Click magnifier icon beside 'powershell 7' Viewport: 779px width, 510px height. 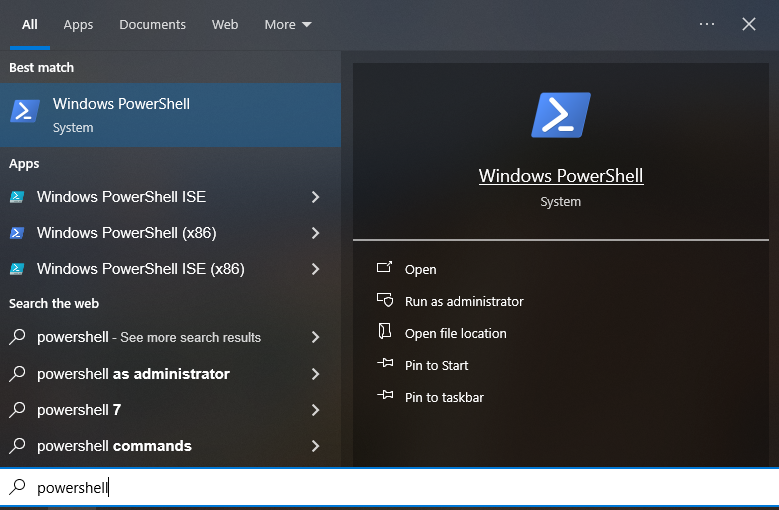(x=17, y=410)
